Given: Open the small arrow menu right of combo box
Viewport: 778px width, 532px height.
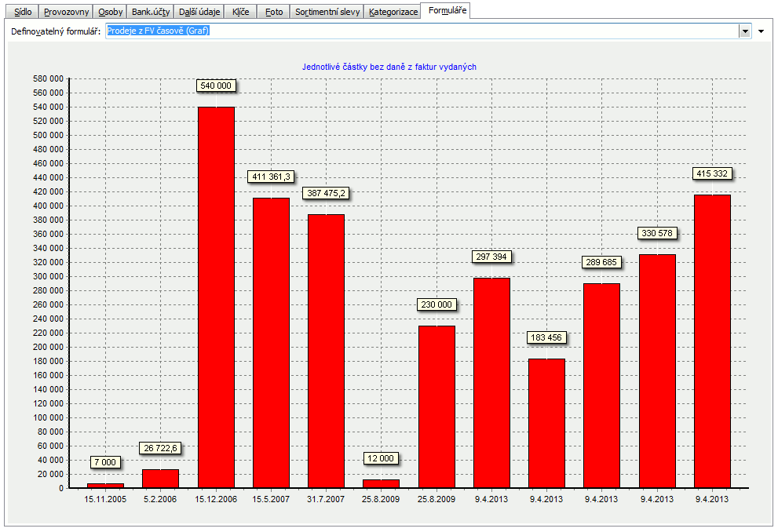Looking at the screenshot, I should [x=761, y=31].
